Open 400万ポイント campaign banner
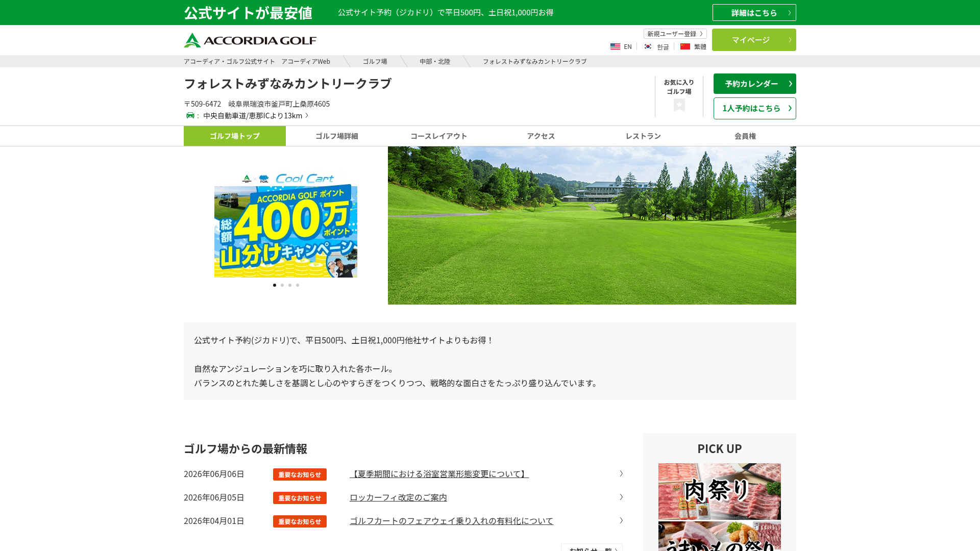The height and width of the screenshot is (551, 980). click(286, 224)
